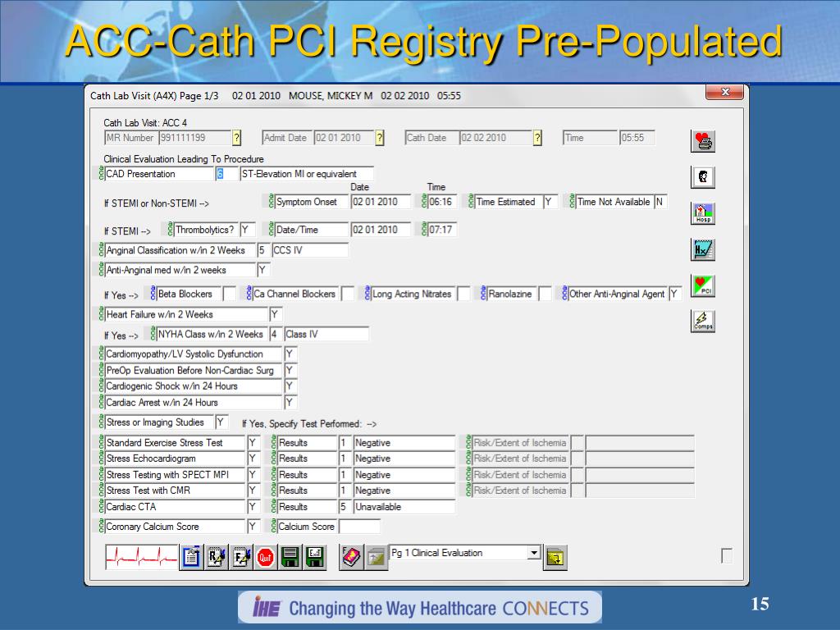Click the Cardiomyopathy/LV Systolic Dysfunction Y field

290,354
